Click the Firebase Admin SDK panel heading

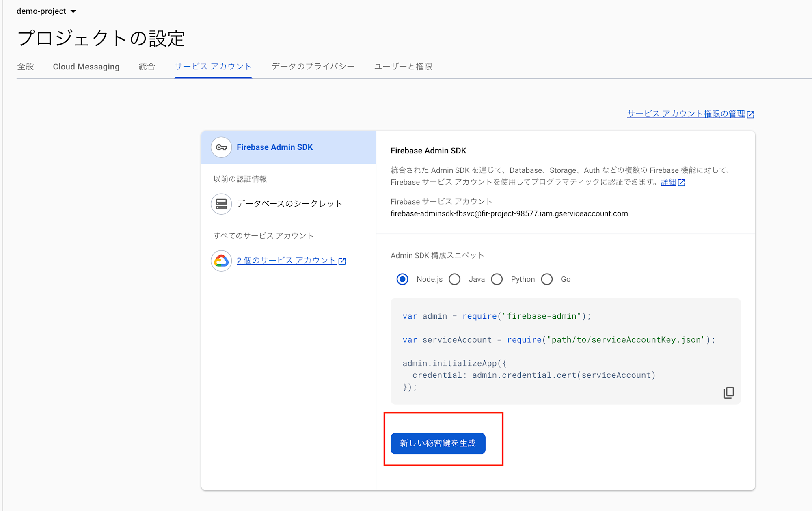428,151
